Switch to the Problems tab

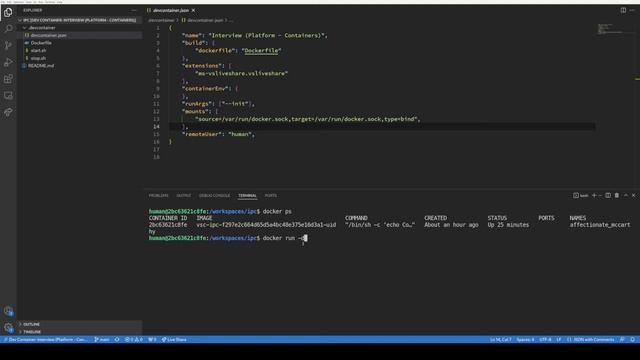(x=158, y=196)
